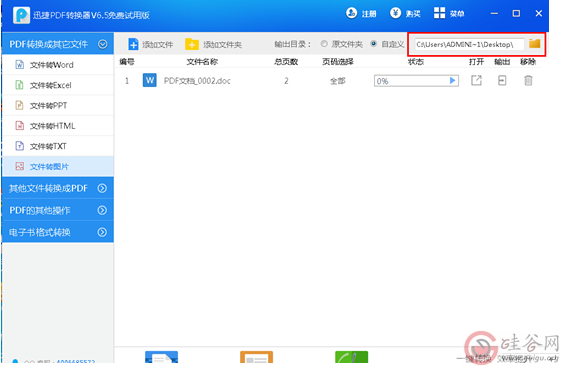567x371 pixels.
Task: Click the output directory path field
Action: point(469,44)
